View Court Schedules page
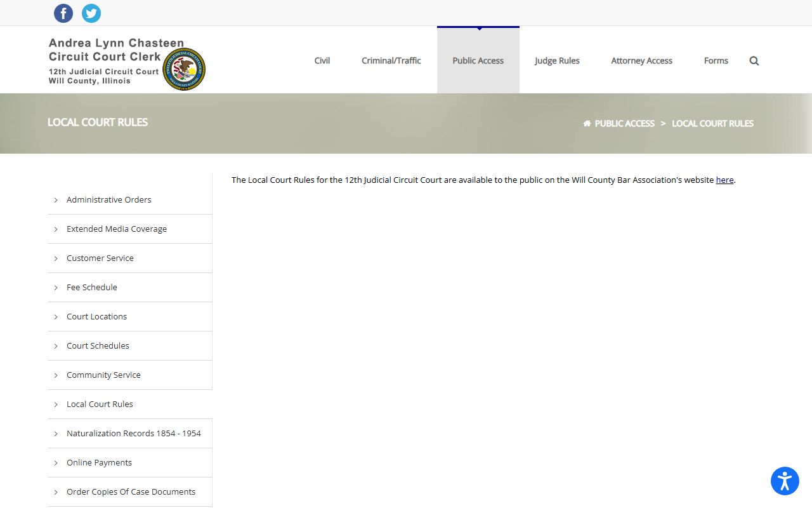The image size is (812, 508). coord(98,345)
